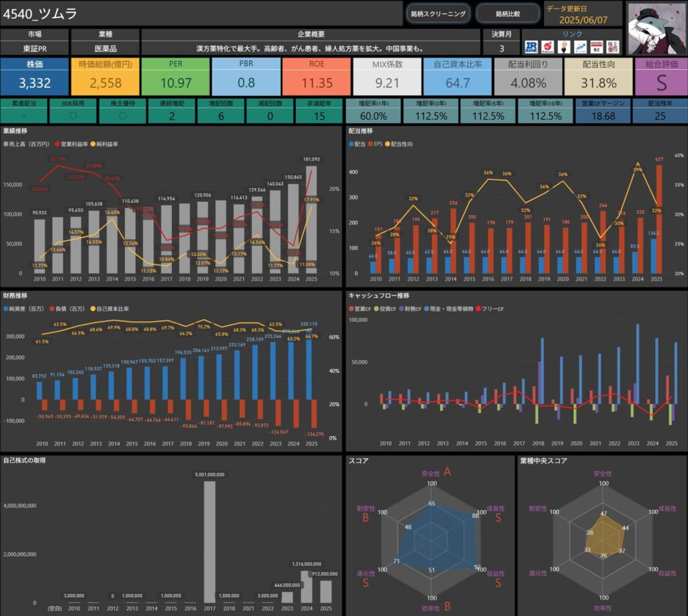The width and height of the screenshot is (688, 616).
Task: Open the bald man portrait link icon
Action: click(x=564, y=47)
